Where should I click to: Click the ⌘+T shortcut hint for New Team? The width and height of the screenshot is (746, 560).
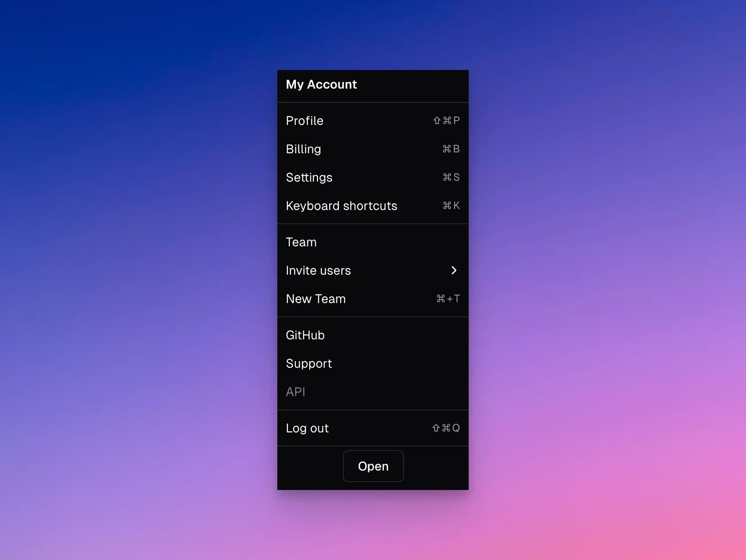click(x=448, y=299)
